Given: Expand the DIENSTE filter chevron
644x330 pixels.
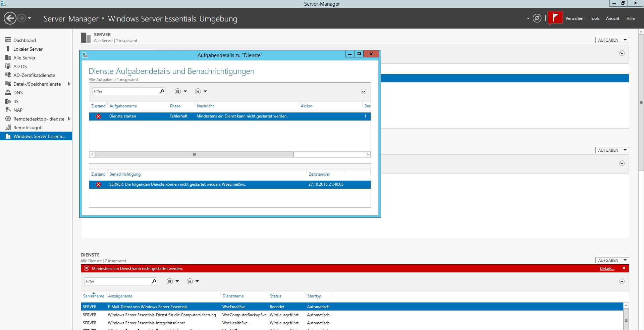Looking at the screenshot, I should pos(622,281).
